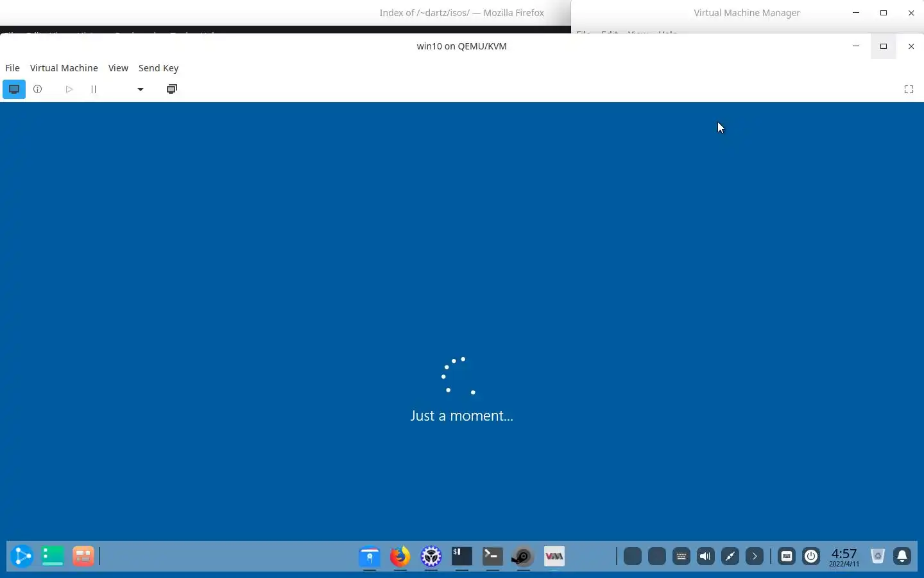Close the win10 on QEMU/KVM window
The image size is (924, 578).
(911, 46)
